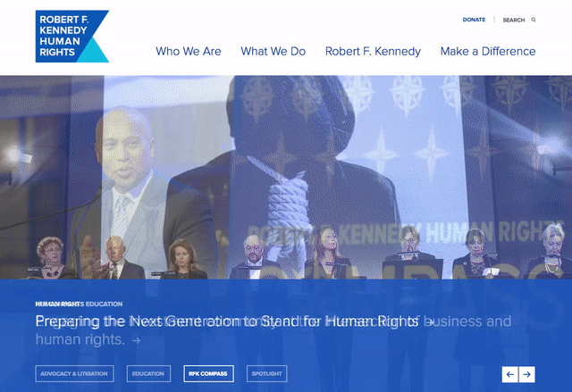Open search via the magnifier icon
The image size is (572, 392).
(534, 20)
